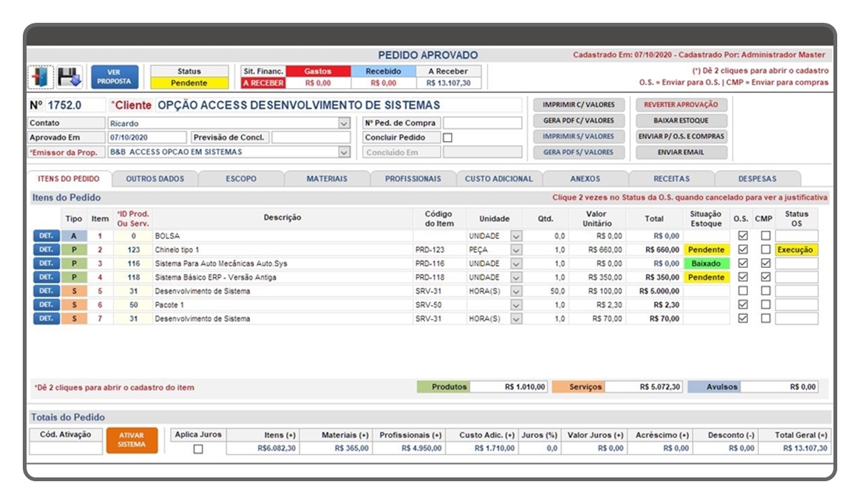The image size is (860, 504).
Task: Toggle CMP checkbox for Sistema Básico ERP
Action: point(765,277)
